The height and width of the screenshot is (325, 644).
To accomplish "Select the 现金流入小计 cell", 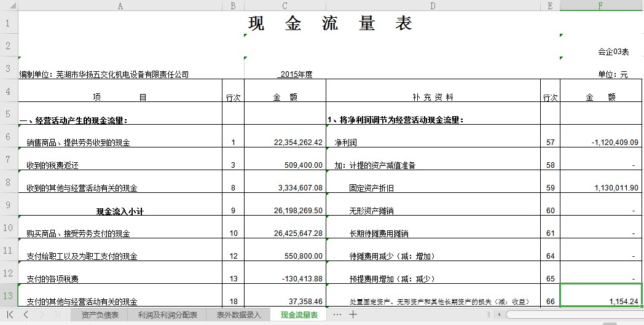I will click(120, 211).
